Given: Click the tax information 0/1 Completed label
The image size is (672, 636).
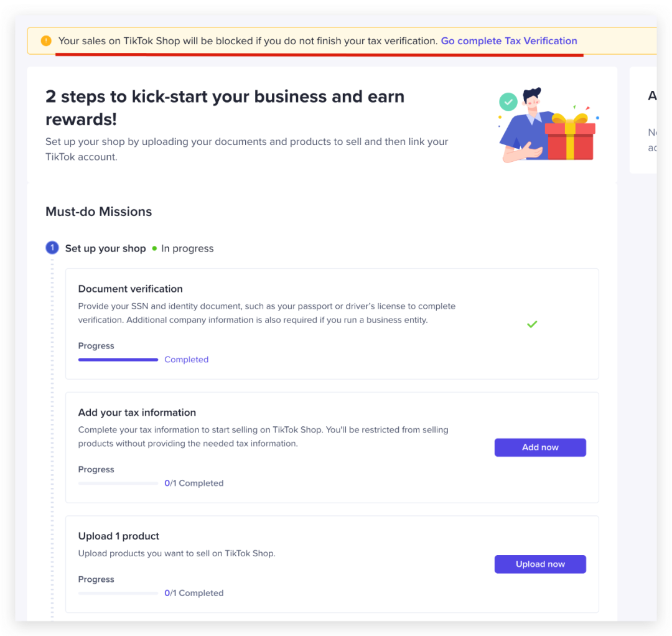Looking at the screenshot, I should point(194,484).
